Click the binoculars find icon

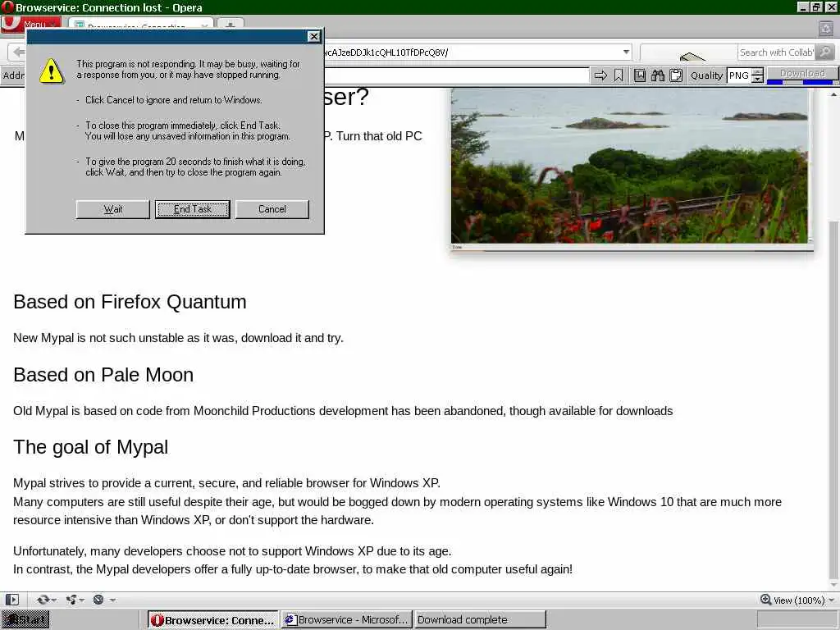pos(658,75)
